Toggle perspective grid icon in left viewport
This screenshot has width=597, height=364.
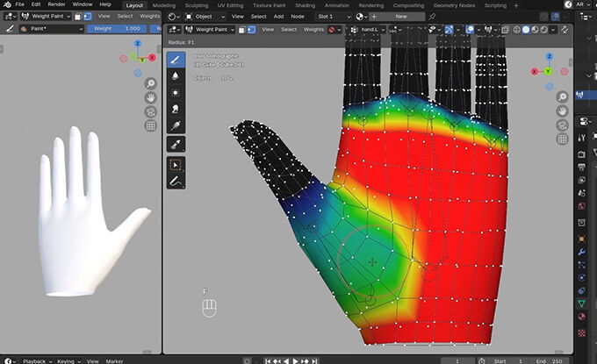150,126
